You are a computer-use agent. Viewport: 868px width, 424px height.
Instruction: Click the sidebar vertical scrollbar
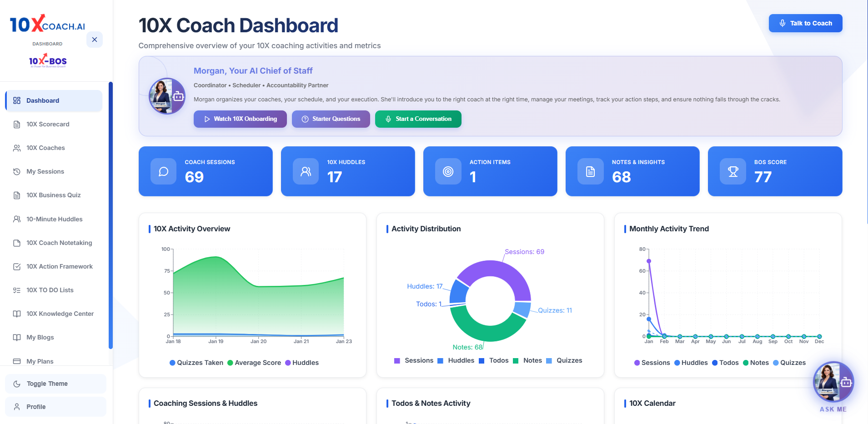[110, 215]
